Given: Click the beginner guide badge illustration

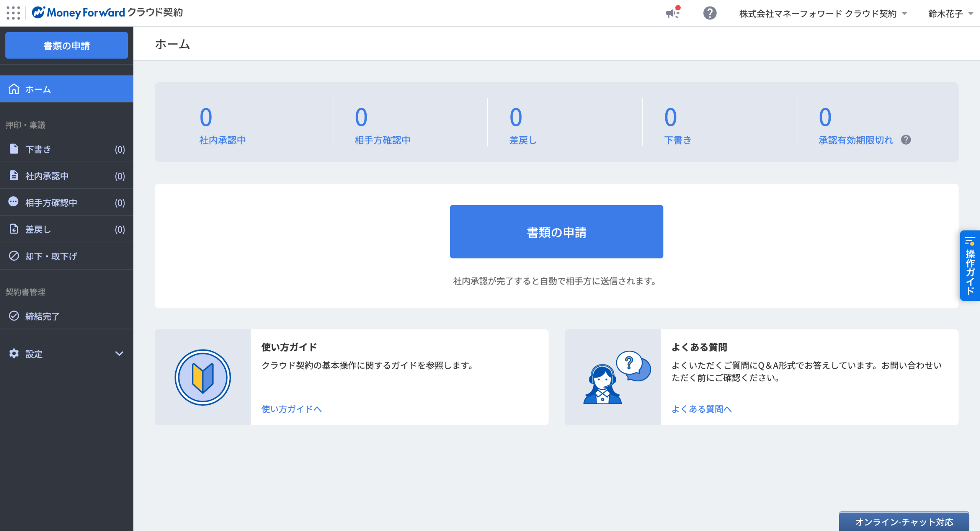Looking at the screenshot, I should coord(203,377).
